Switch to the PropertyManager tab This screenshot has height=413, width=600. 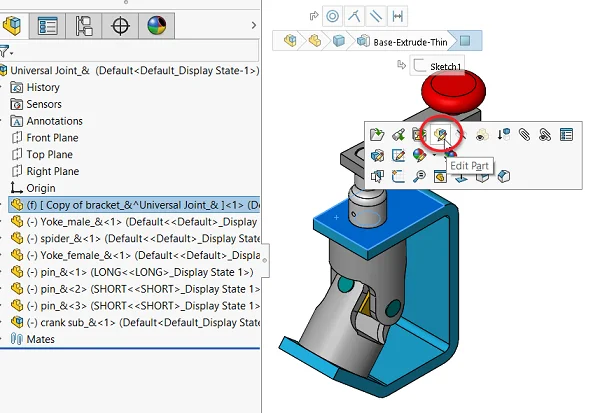coord(49,25)
